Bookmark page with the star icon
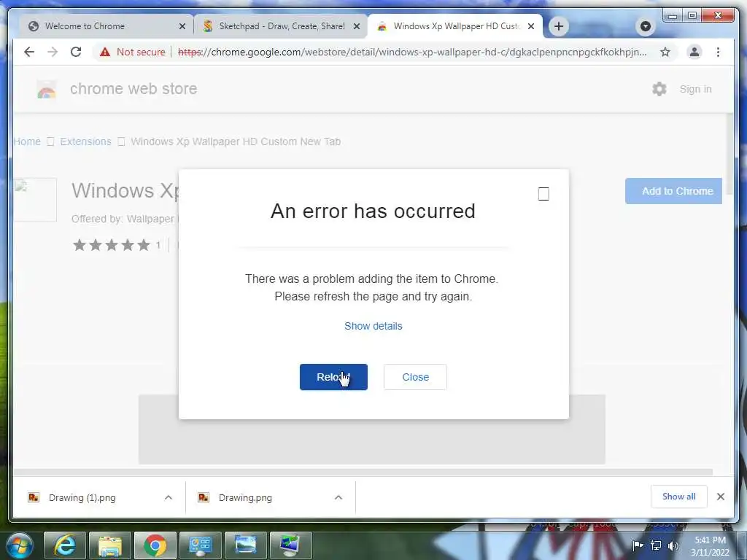The width and height of the screenshot is (747, 560). (x=665, y=52)
